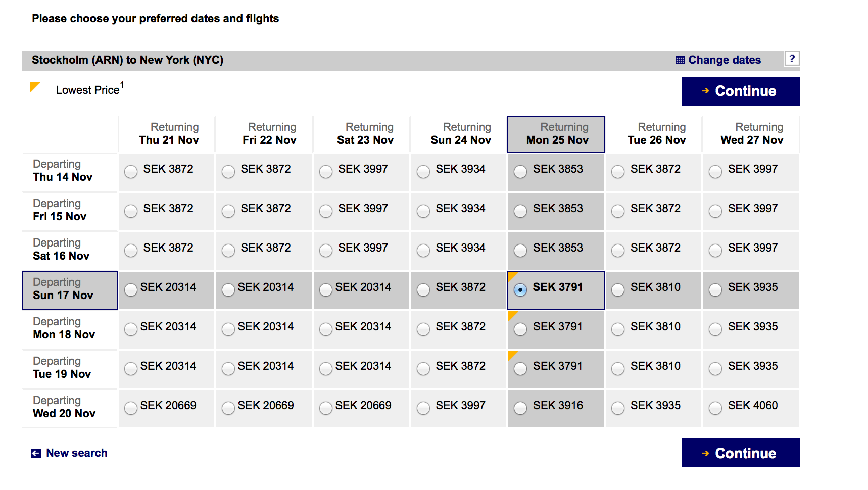Select SEK 20669 fare returning Thu 21 Nov

(131, 408)
